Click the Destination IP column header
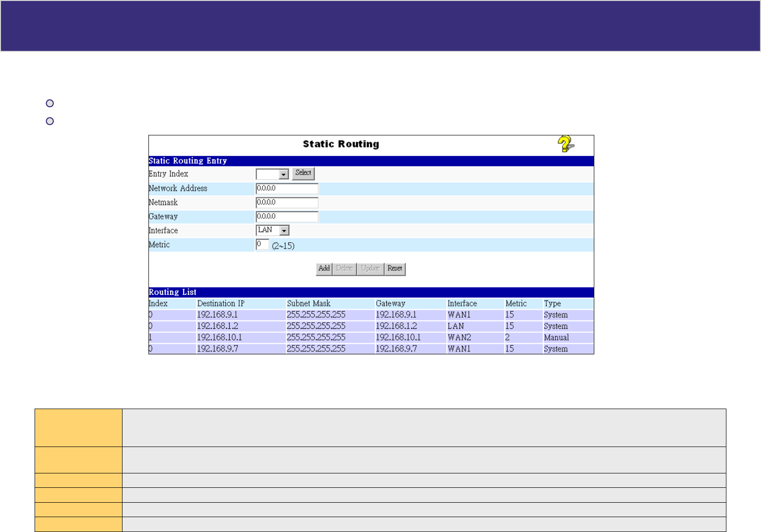The image size is (761, 532). coord(221,303)
